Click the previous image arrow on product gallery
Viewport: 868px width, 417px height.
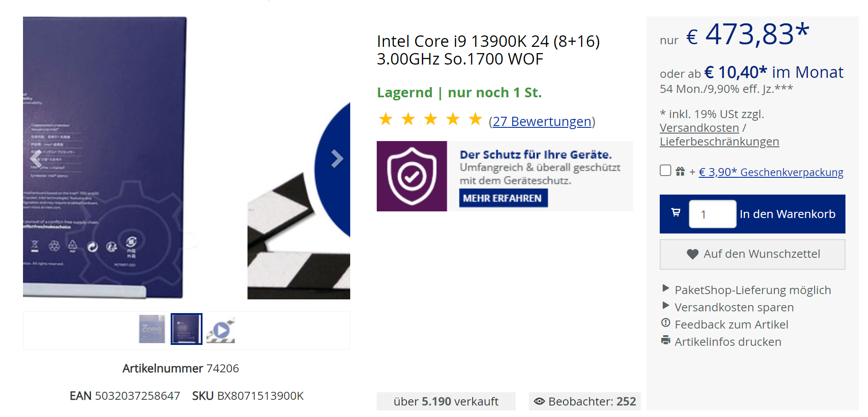coord(36,159)
